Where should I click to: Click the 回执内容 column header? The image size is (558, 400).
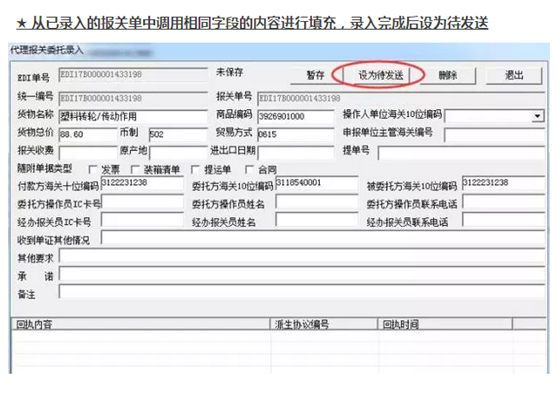click(x=141, y=324)
